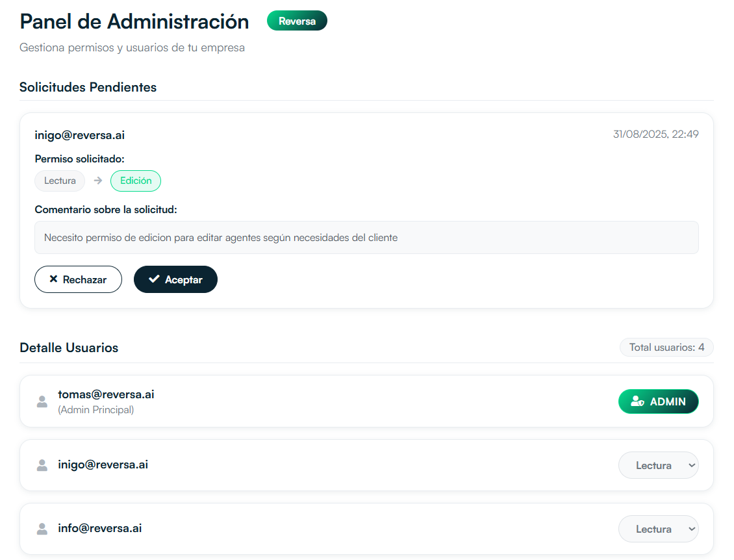Click the request timestamp 31/08/2025, 22:49
This screenshot has height=560, width=734.
[x=655, y=134]
